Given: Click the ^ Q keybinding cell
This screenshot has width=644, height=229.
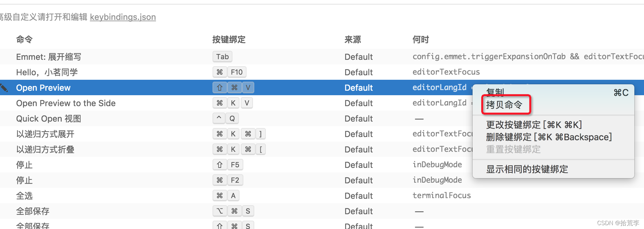Looking at the screenshot, I should tap(225, 118).
